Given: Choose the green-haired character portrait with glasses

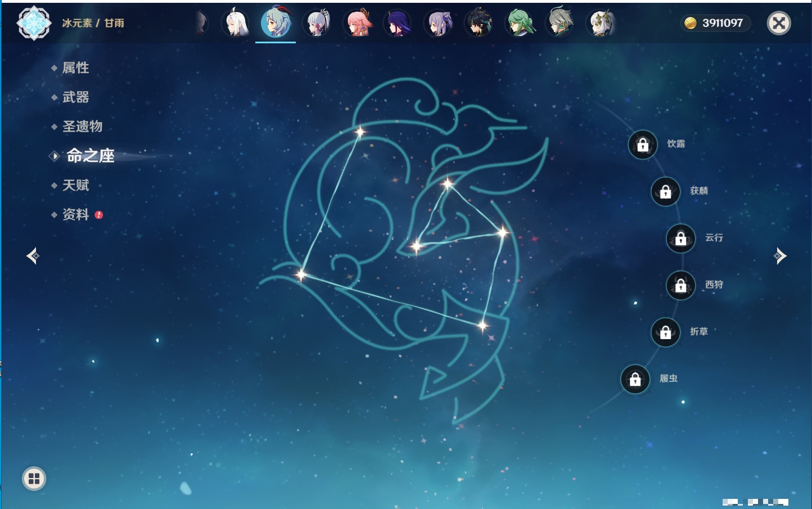Looking at the screenshot, I should tap(520, 23).
